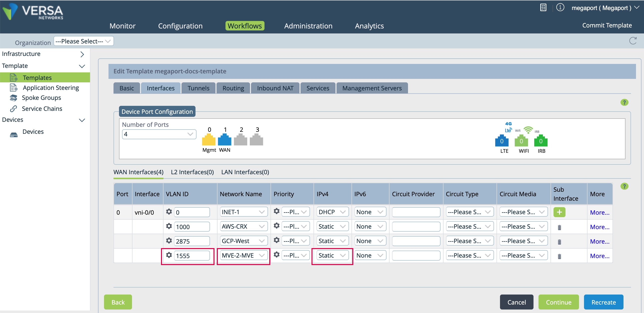Click the refresh icon in organization bar

click(633, 41)
